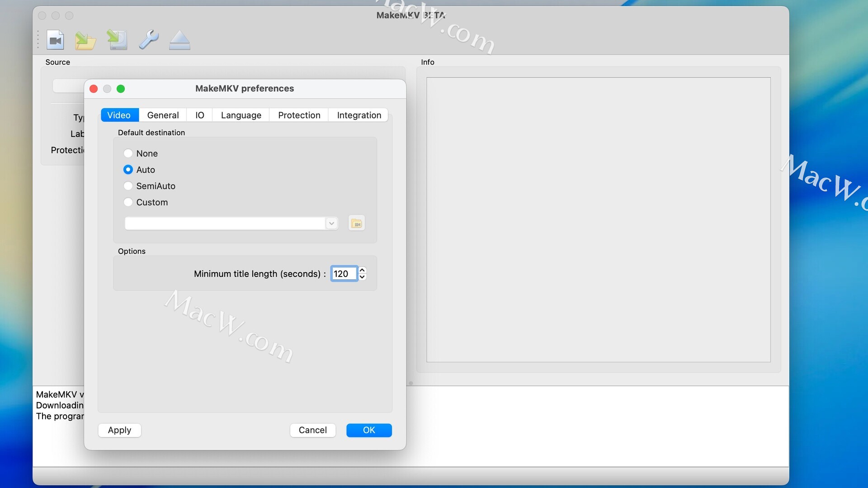The width and height of the screenshot is (868, 488).
Task: Increase minimum title length with up arrow
Action: (362, 270)
